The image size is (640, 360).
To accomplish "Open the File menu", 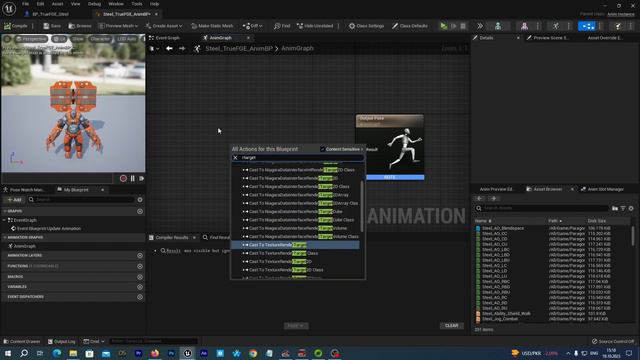I will (25, 4).
